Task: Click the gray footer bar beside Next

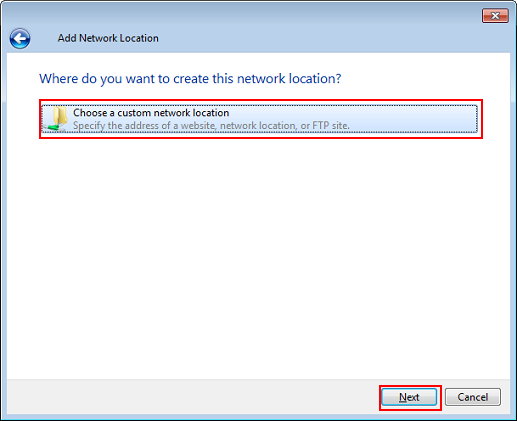Action: tap(192, 397)
